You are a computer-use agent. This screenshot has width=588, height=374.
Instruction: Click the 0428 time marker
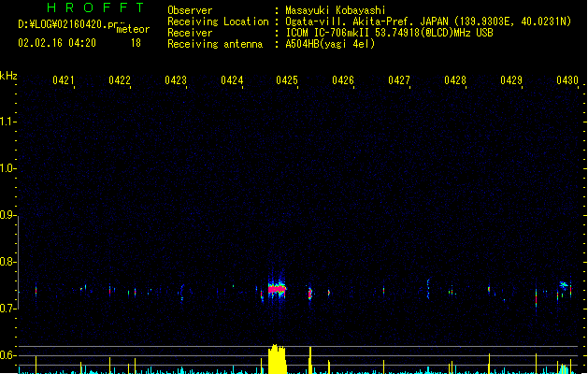tap(455, 79)
